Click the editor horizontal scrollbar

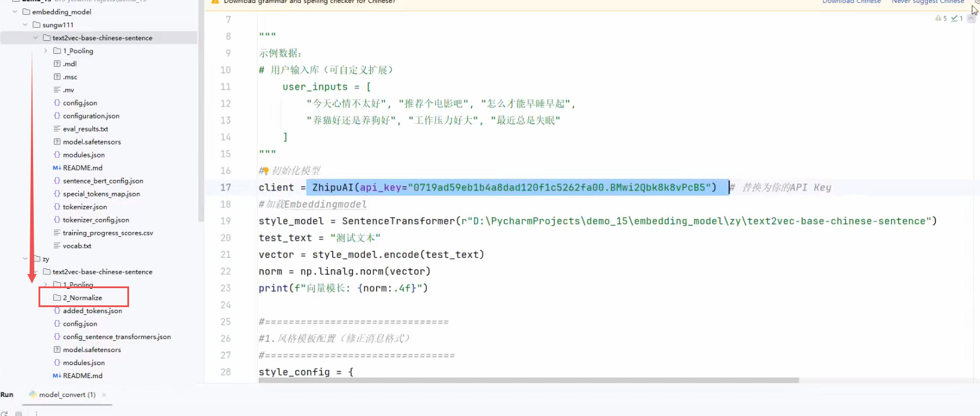[x=528, y=380]
